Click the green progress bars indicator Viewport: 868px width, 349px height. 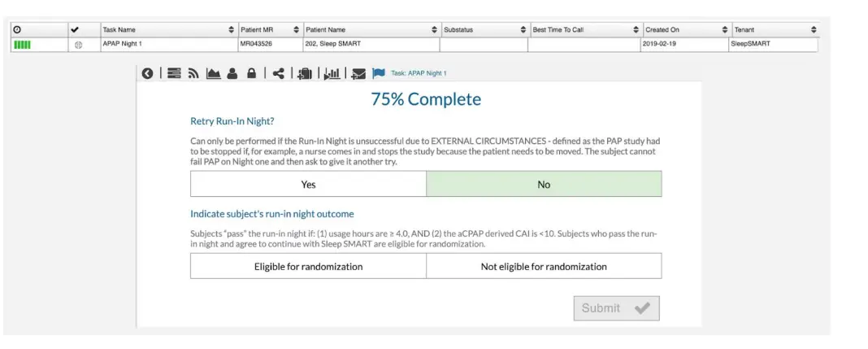point(22,45)
